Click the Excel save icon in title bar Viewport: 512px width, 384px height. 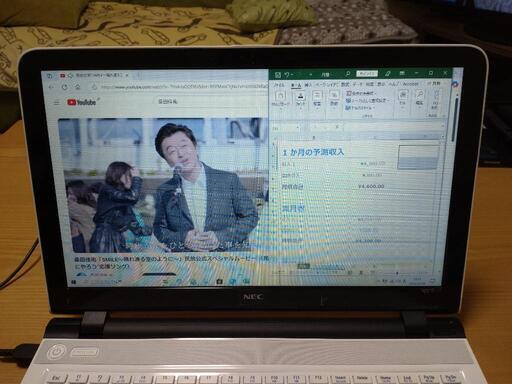click(277, 75)
